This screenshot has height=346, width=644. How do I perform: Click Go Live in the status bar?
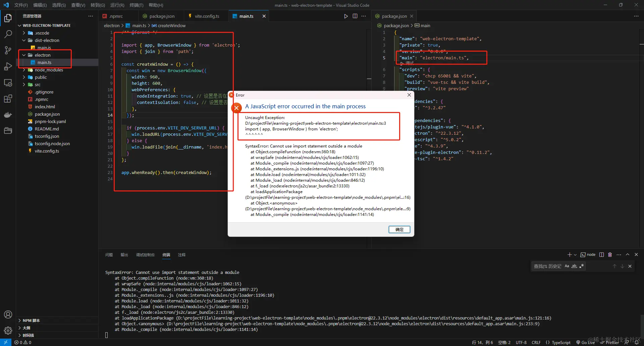(x=586, y=342)
